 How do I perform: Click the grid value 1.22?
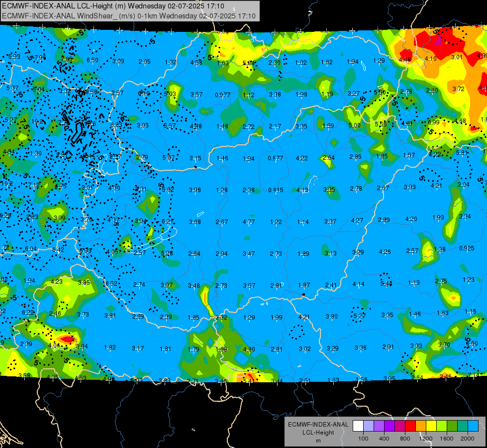pyautogui.click(x=276, y=222)
